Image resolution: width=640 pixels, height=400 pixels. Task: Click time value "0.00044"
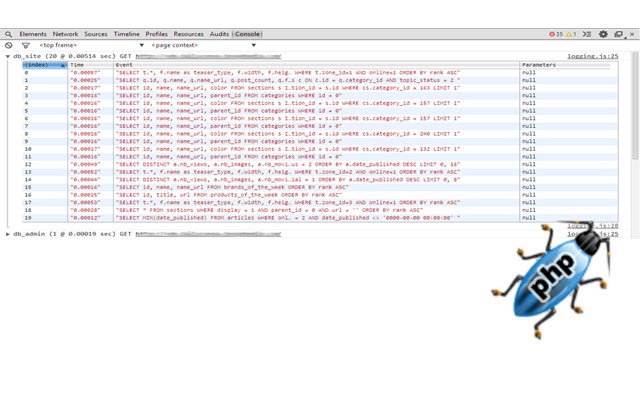tap(85, 180)
